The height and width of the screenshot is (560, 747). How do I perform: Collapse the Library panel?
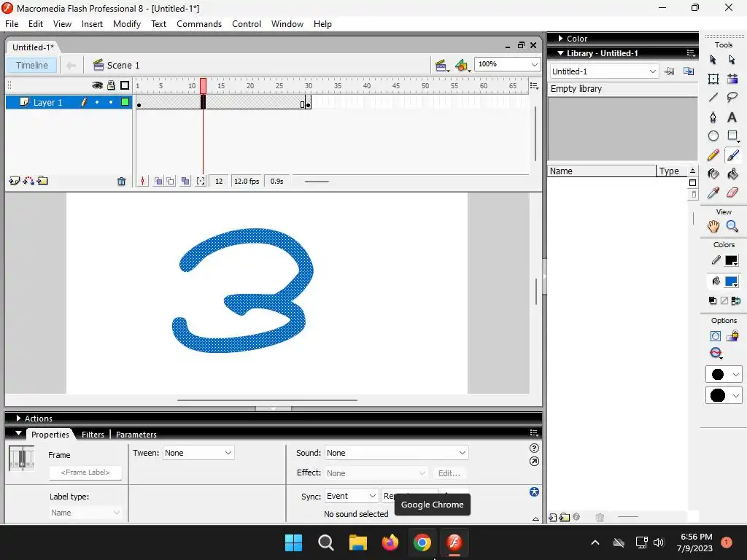pyautogui.click(x=561, y=53)
